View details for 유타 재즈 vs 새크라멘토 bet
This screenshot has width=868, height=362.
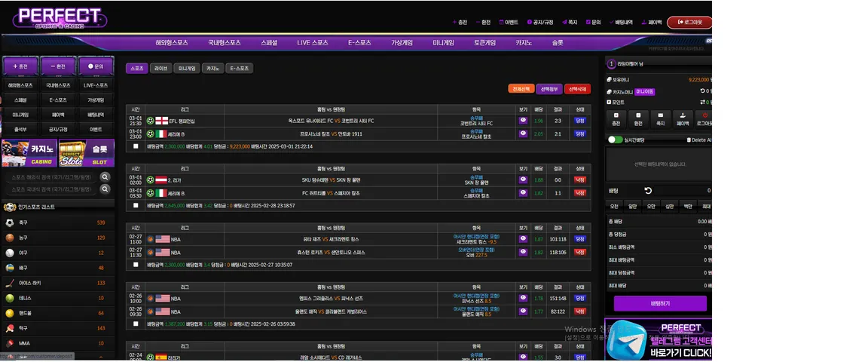pyautogui.click(x=523, y=239)
